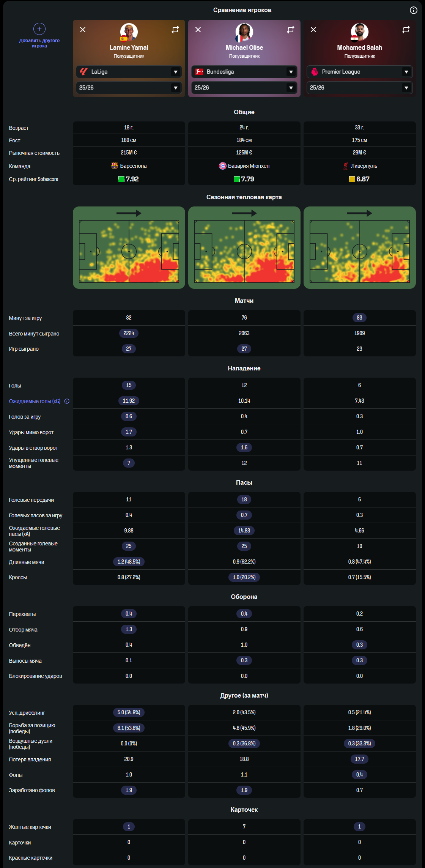
Task: Click the Premier League lion logo
Action: 315,72
